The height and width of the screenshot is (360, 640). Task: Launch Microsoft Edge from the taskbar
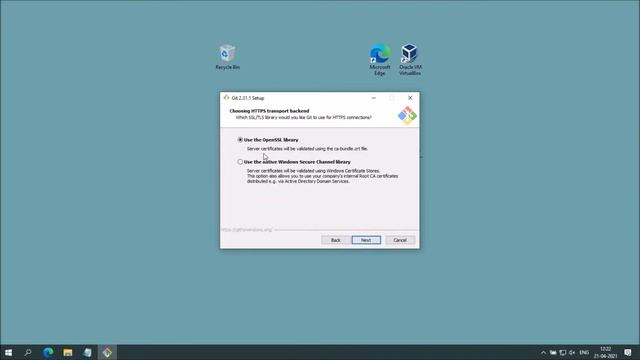48,352
